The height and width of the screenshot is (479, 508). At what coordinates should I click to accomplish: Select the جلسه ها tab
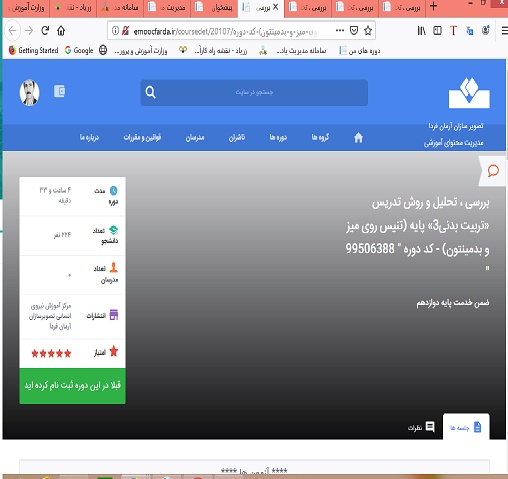pos(466,427)
